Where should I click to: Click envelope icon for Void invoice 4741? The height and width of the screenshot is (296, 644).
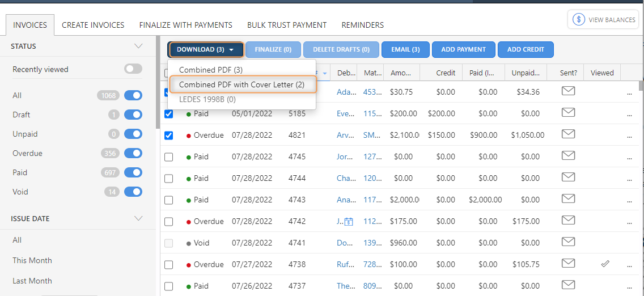568,242
